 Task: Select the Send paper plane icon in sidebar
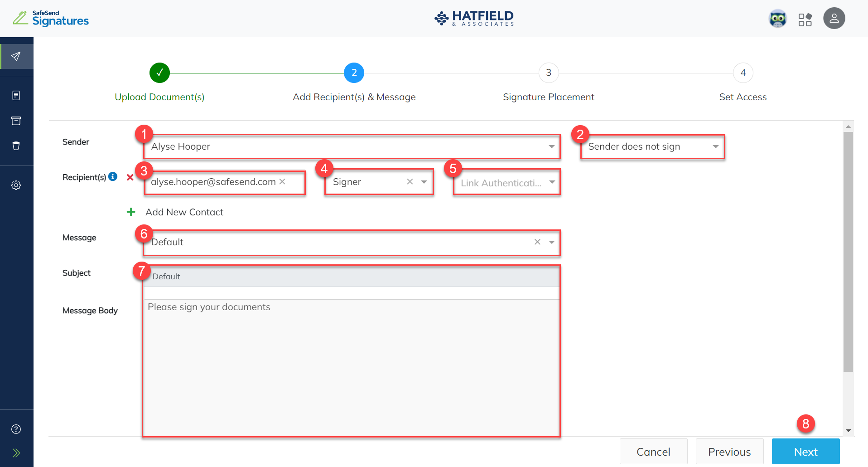16,56
